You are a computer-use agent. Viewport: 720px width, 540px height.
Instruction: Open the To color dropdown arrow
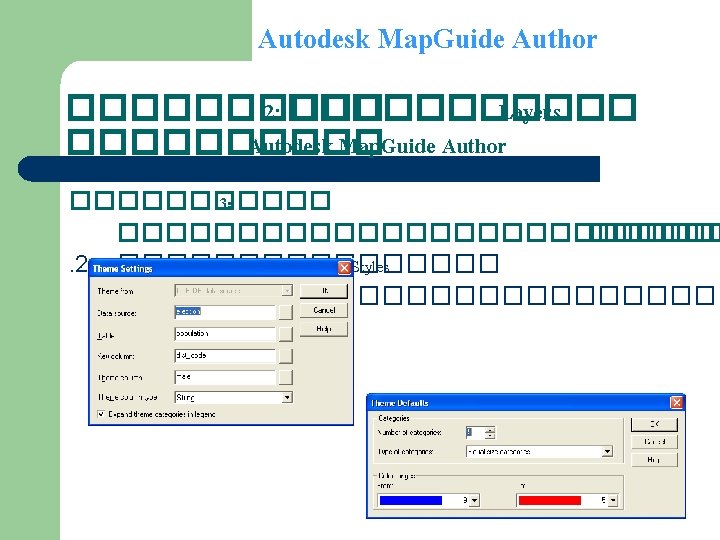(x=613, y=501)
